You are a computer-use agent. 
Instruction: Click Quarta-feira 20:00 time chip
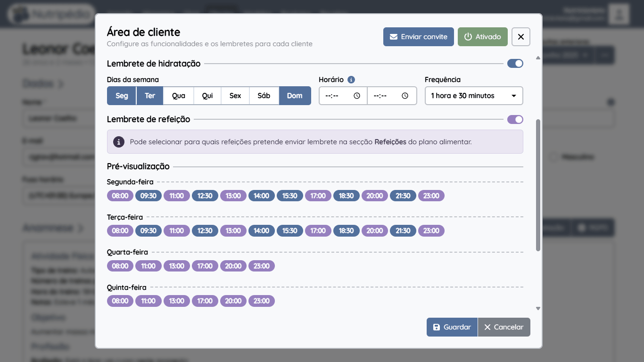pyautogui.click(x=233, y=266)
